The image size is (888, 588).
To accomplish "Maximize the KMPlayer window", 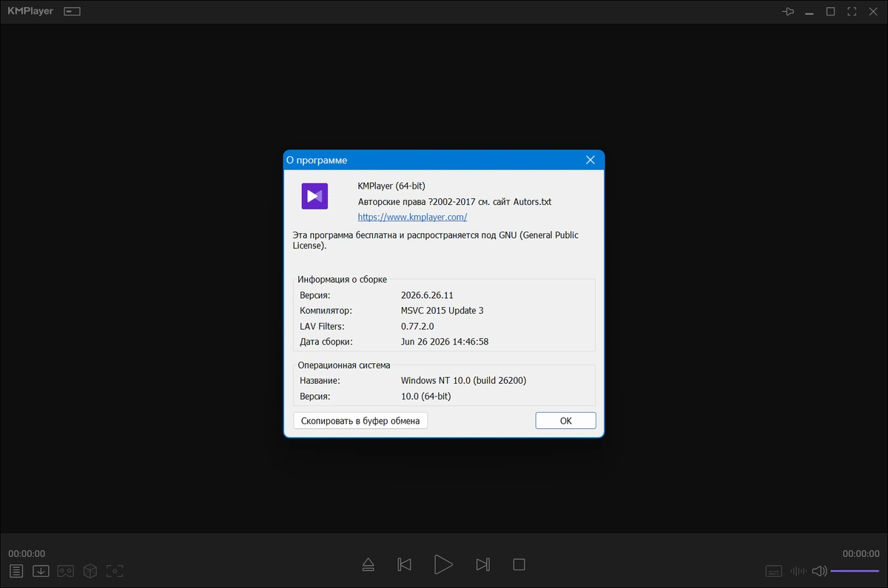I will click(x=830, y=12).
